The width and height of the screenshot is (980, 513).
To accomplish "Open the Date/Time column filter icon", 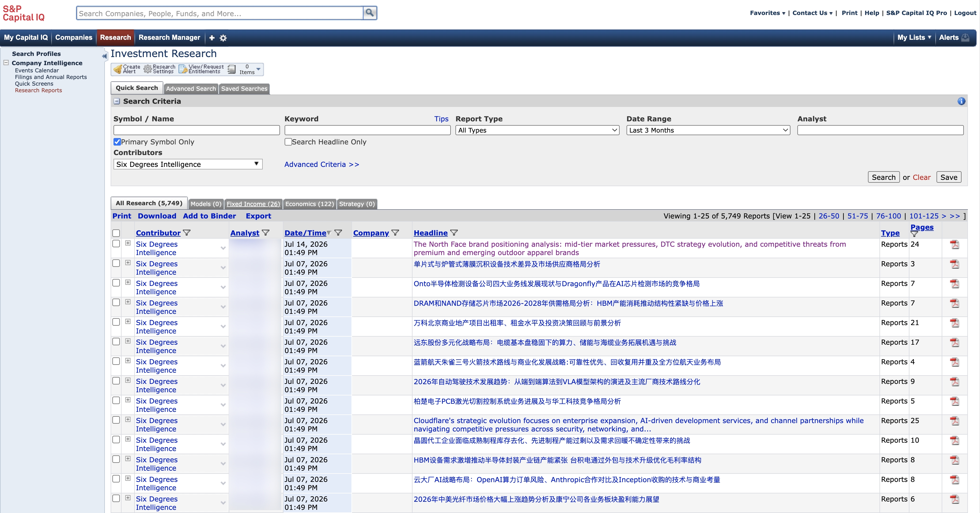I will 338,233.
